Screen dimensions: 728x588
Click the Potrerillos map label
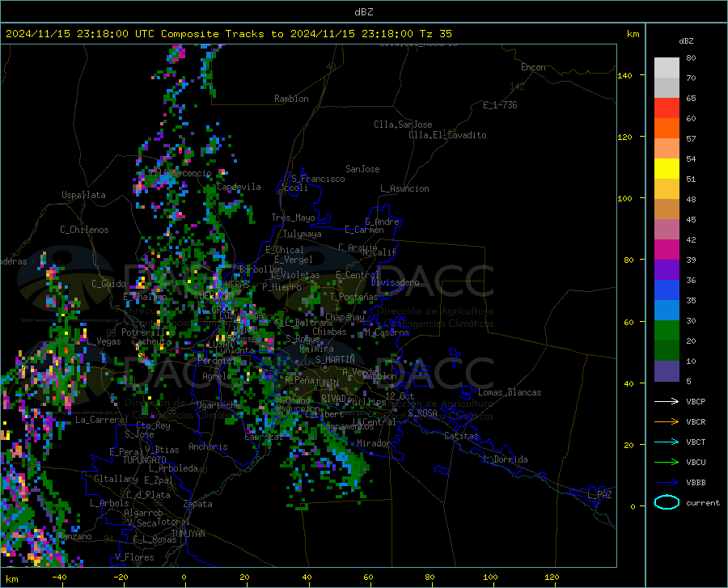point(148,332)
